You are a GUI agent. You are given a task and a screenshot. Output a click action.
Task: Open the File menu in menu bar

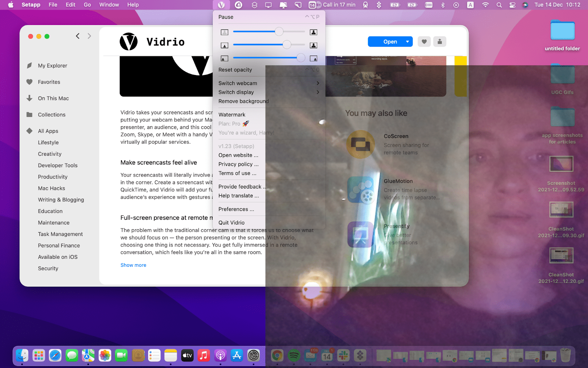(x=53, y=5)
